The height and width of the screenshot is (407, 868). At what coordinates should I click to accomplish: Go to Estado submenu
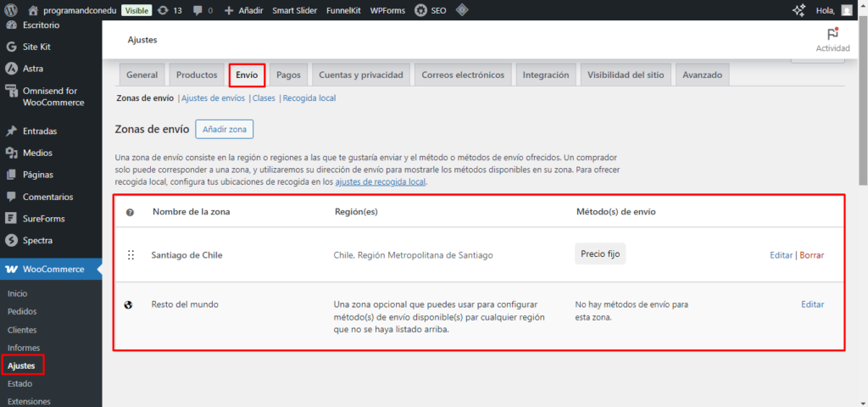pos(20,384)
